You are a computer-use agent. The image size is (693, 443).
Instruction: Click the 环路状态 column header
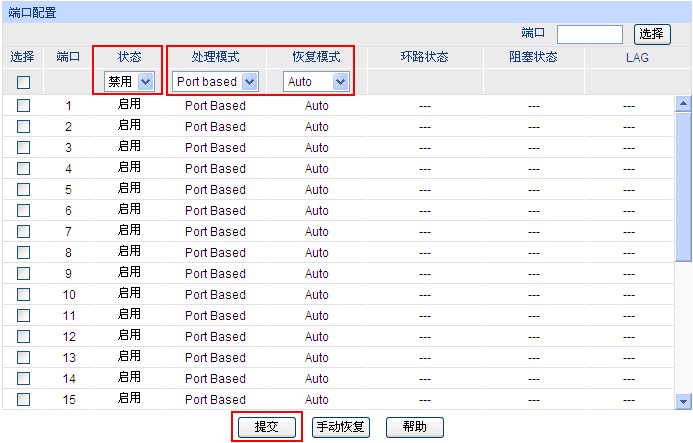(425, 57)
